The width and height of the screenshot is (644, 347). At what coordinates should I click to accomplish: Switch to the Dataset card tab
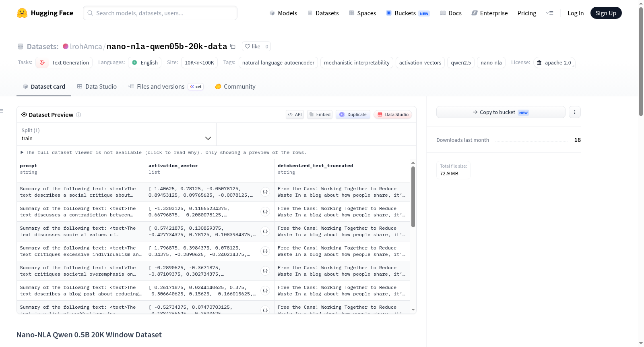pos(43,87)
